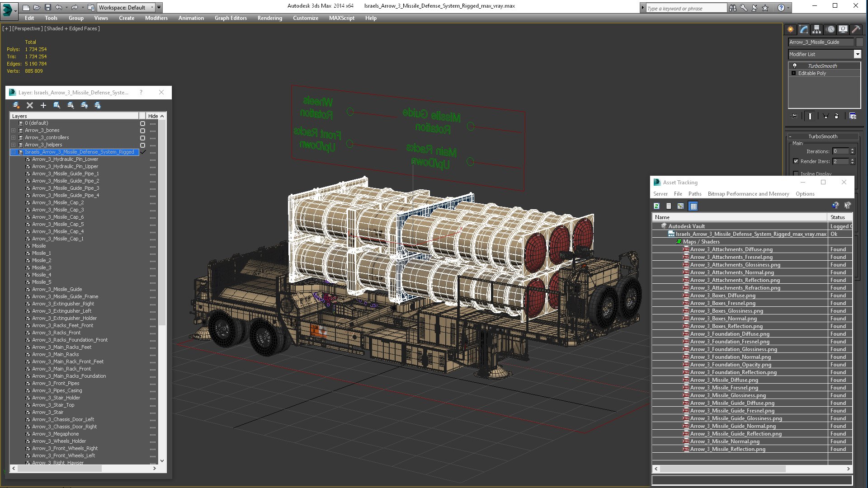This screenshot has height=488, width=868.
Task: Toggle the Render Iters checkbox
Action: [x=796, y=161]
